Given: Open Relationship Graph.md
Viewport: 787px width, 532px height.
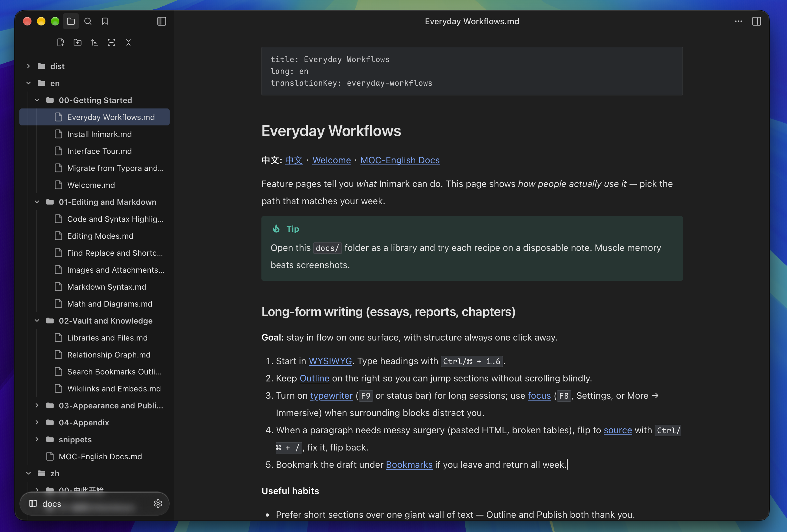Looking at the screenshot, I should click(x=95, y=354).
